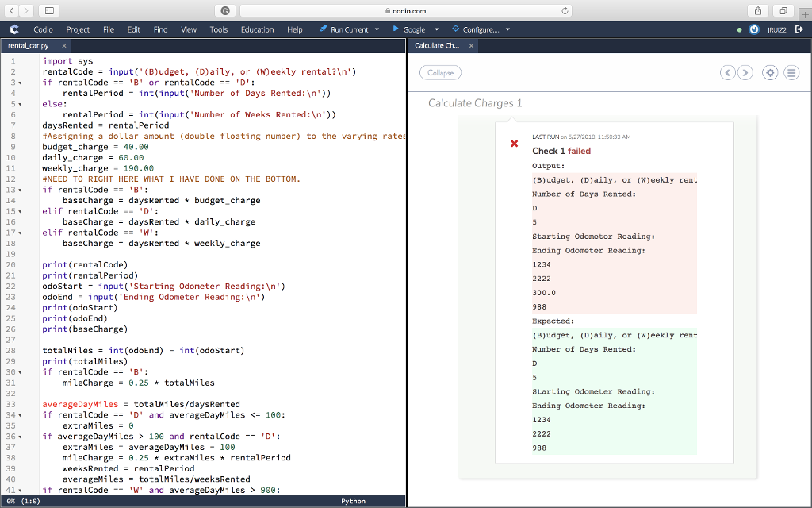Open the Education menu

257,29
